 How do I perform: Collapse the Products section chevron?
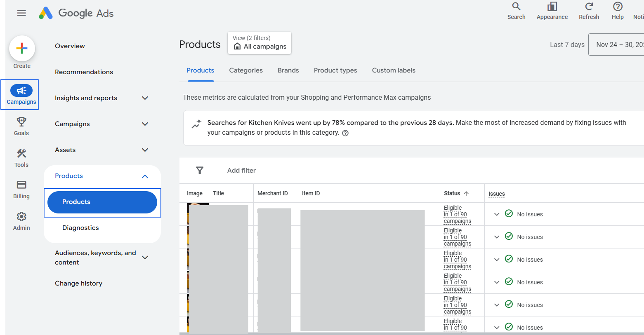point(145,176)
